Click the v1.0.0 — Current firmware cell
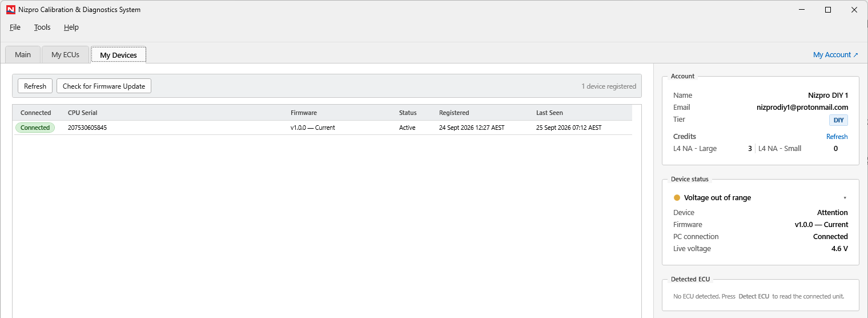This screenshot has height=318, width=868. [x=313, y=128]
